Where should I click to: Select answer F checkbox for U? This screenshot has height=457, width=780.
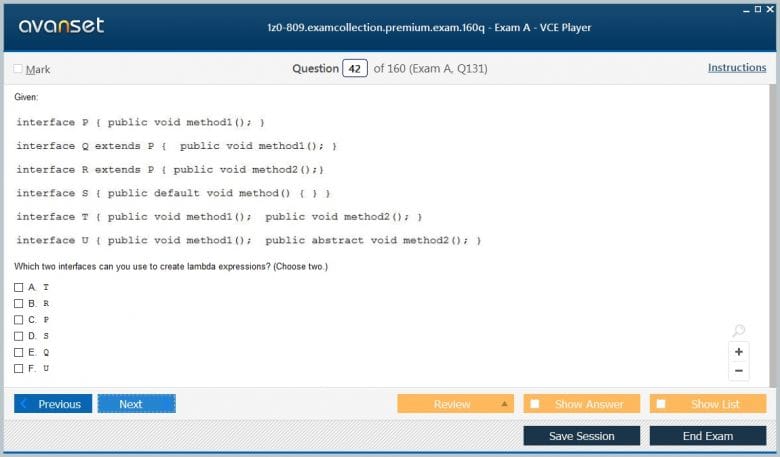[x=18, y=368]
